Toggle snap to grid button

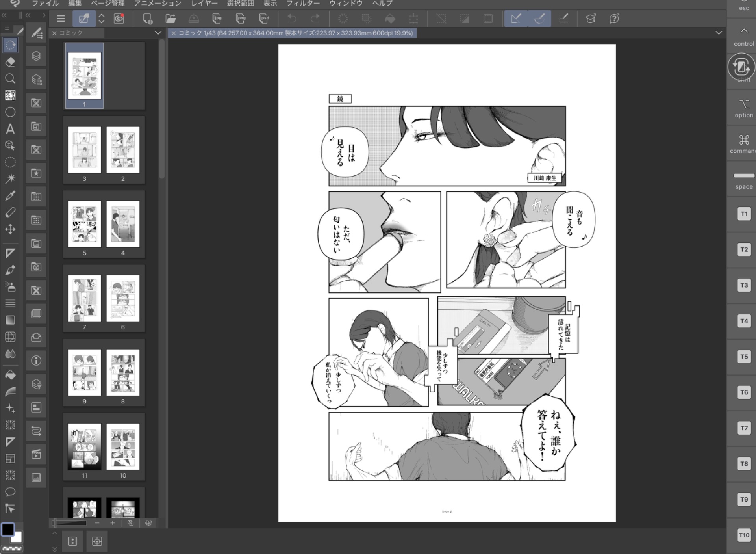click(x=563, y=19)
